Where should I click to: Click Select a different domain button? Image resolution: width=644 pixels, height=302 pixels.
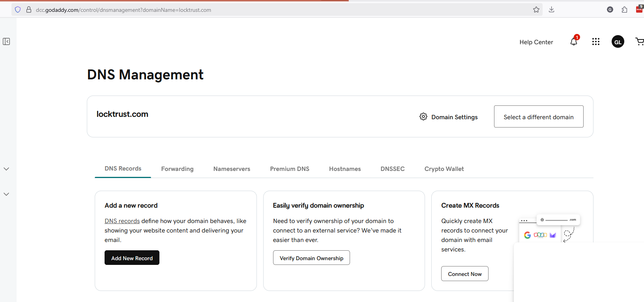tap(539, 116)
